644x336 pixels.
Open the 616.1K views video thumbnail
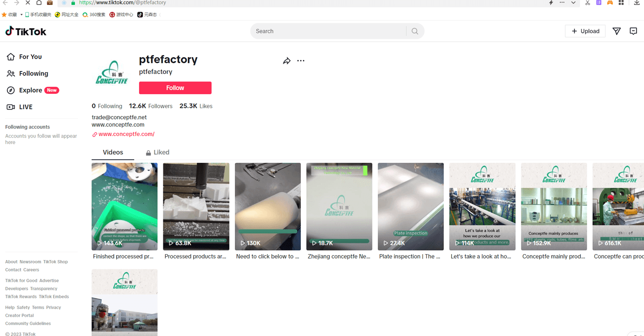(x=618, y=206)
